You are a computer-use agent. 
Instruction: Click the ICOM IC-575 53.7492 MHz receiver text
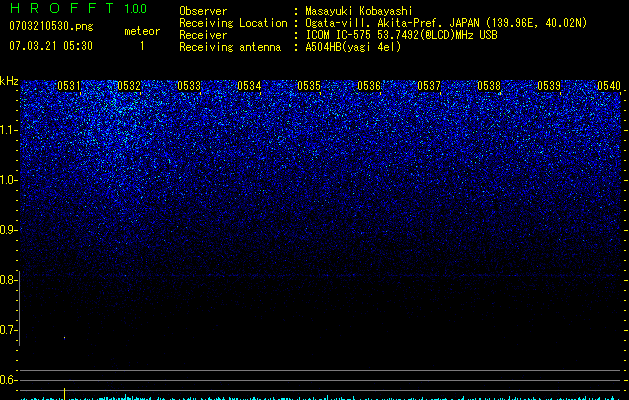(x=401, y=35)
